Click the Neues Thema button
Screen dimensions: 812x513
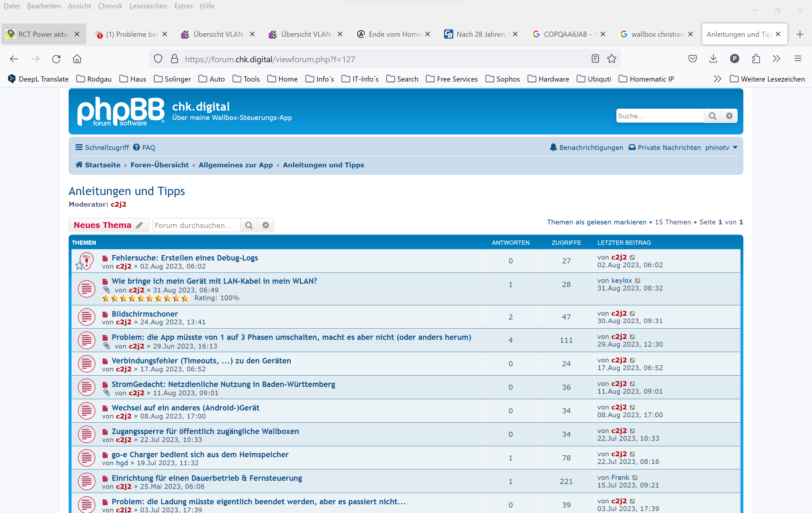point(109,225)
